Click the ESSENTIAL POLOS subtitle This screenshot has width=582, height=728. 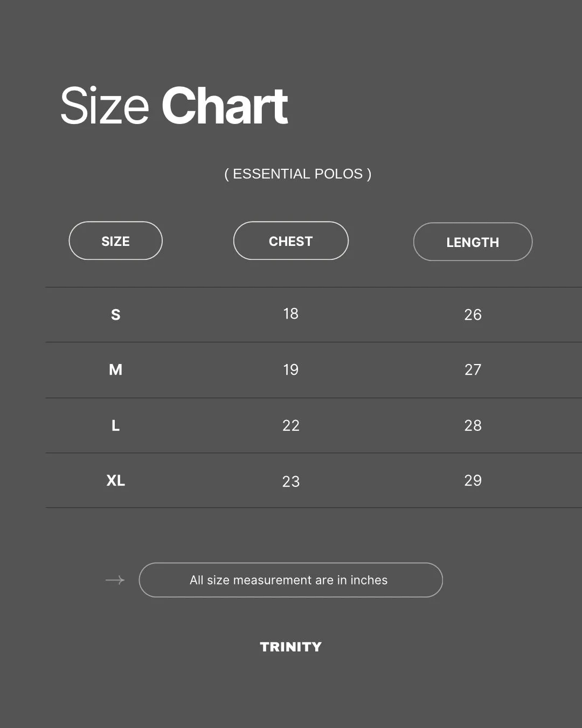coord(297,174)
